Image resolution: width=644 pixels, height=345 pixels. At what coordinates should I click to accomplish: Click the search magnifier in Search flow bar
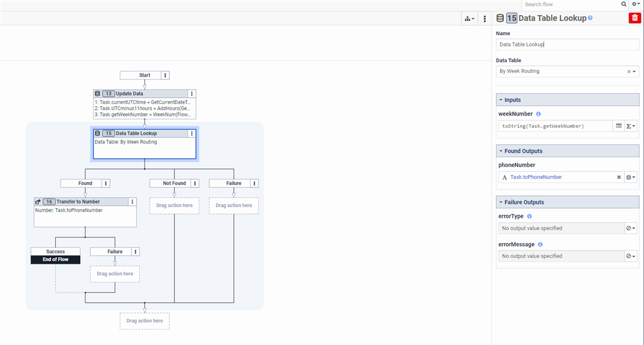point(624,4)
